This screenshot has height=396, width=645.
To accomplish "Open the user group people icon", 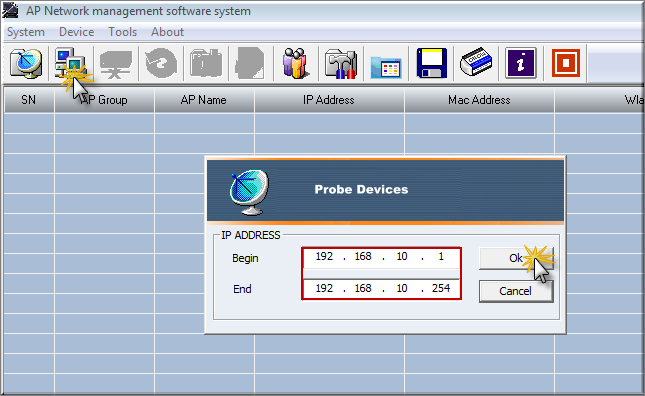I will 295,63.
